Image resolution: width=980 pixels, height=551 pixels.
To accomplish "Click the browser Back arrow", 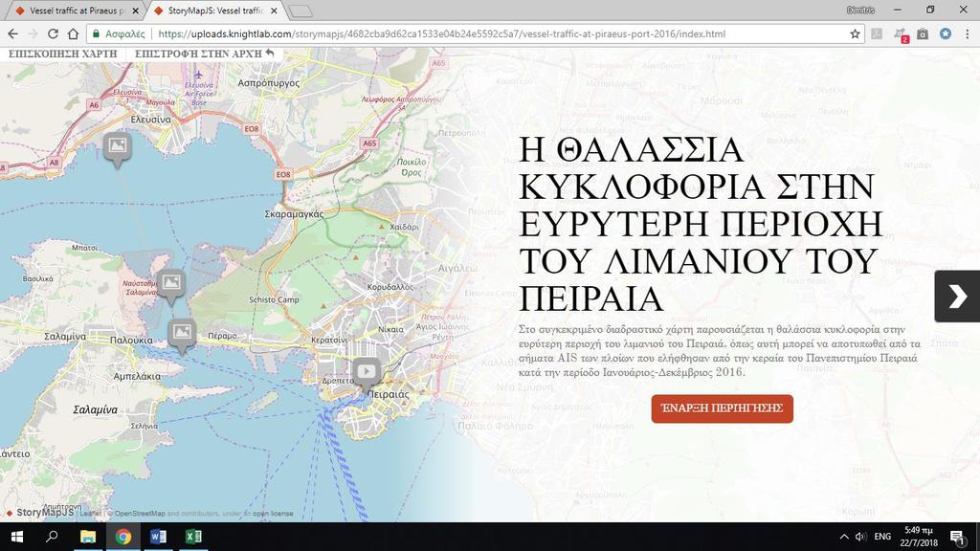I will (13, 33).
